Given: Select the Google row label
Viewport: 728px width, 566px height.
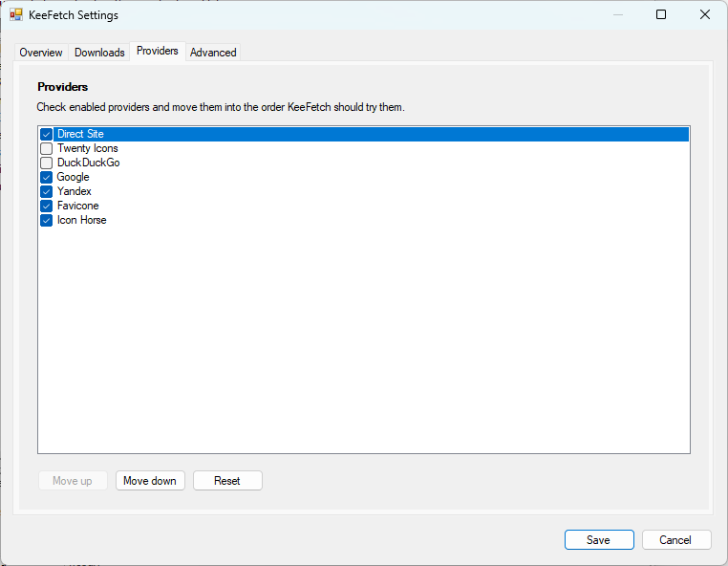Looking at the screenshot, I should pyautogui.click(x=73, y=177).
